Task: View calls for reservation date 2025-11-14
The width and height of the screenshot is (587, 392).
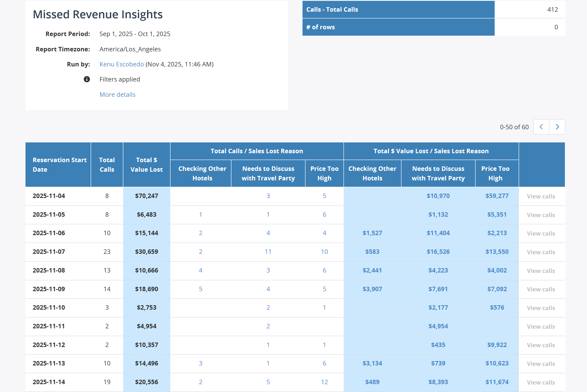Action: [541, 382]
